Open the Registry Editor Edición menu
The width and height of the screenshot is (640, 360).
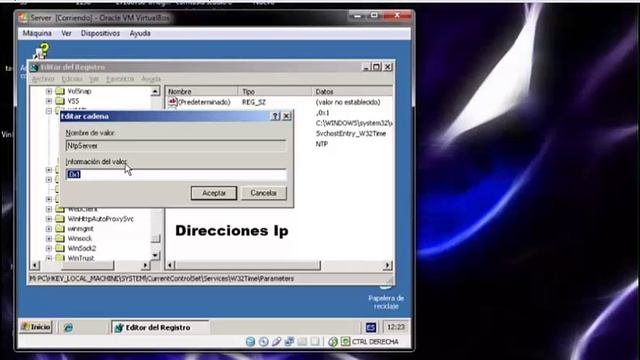point(72,79)
